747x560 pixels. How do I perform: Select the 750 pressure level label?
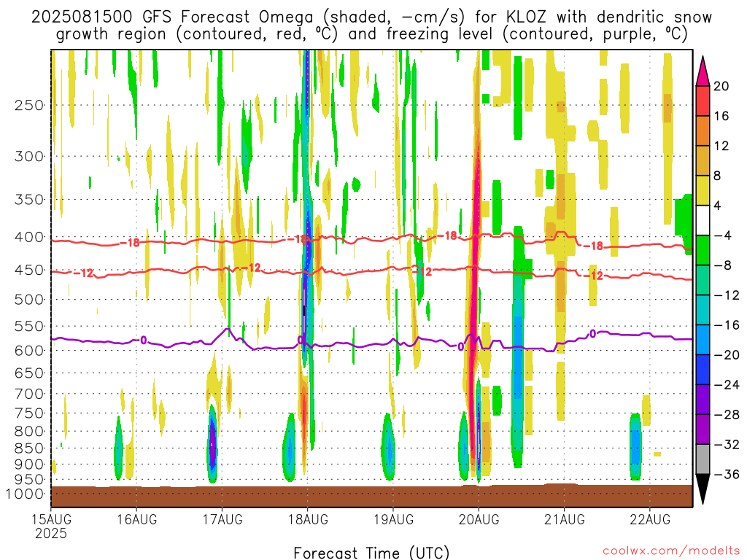pos(29,413)
